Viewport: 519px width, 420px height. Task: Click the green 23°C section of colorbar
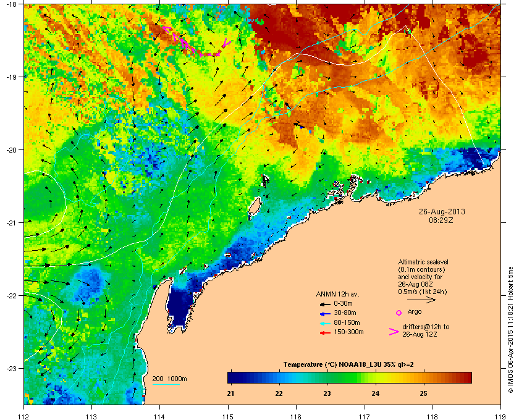pyautogui.click(x=327, y=377)
